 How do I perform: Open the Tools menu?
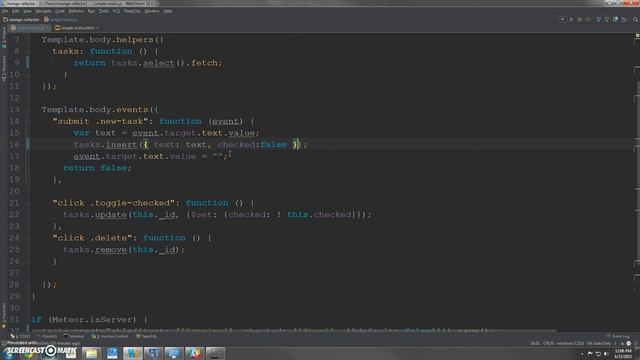104,11
